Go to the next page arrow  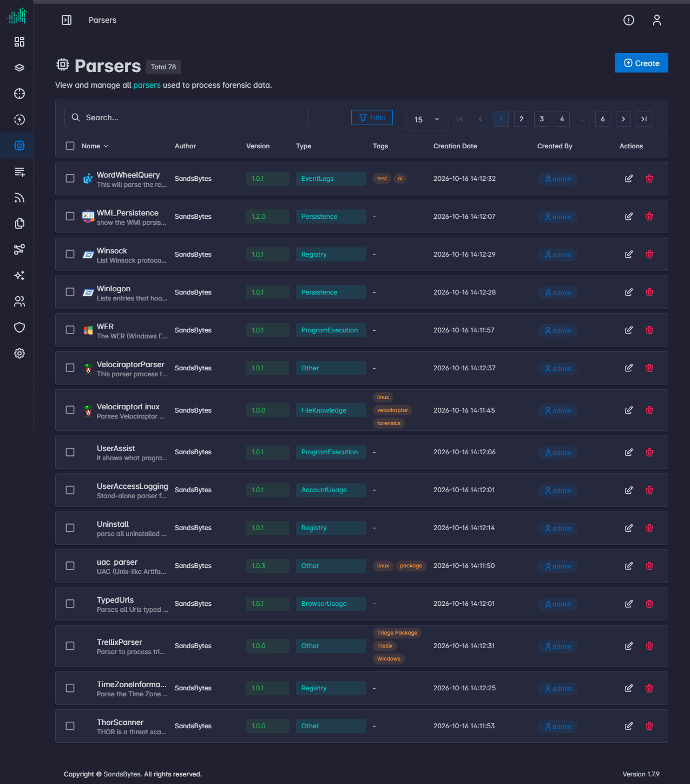623,119
